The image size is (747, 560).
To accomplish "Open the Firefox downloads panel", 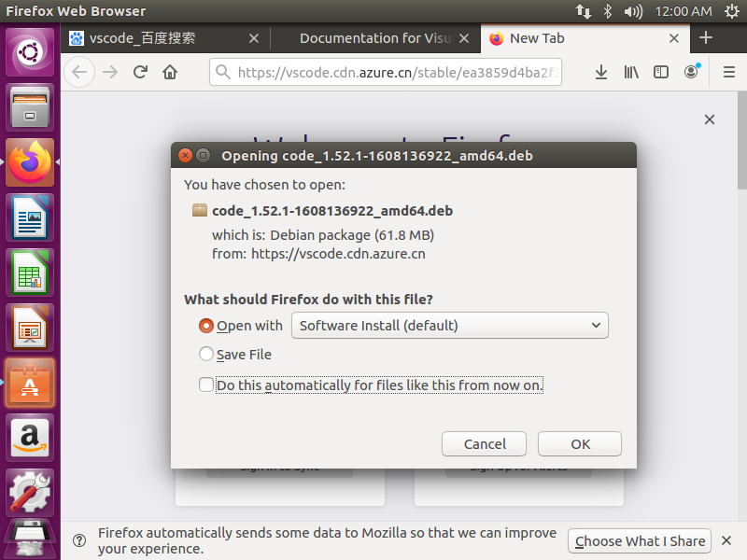I will point(601,73).
